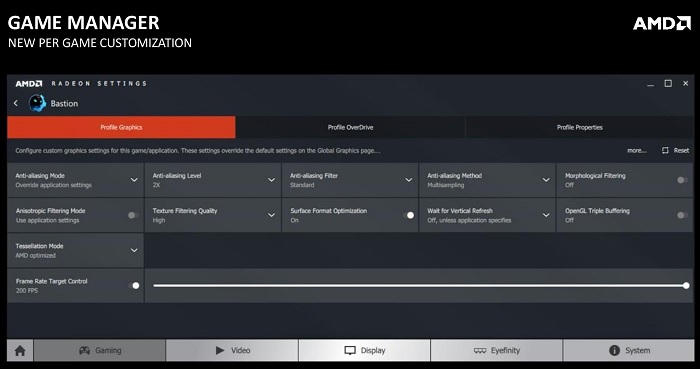Toggle Morphological Filtering switch
The height and width of the screenshot is (369, 700).
point(682,180)
